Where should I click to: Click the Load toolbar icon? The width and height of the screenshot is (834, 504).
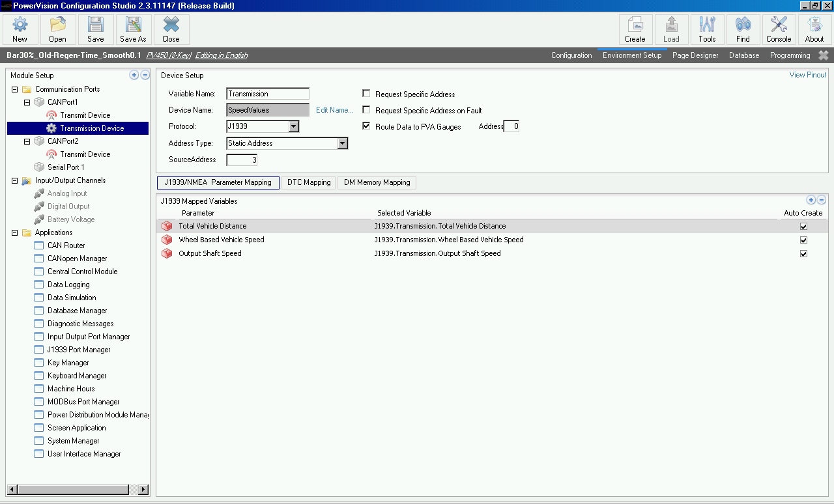coord(671,30)
